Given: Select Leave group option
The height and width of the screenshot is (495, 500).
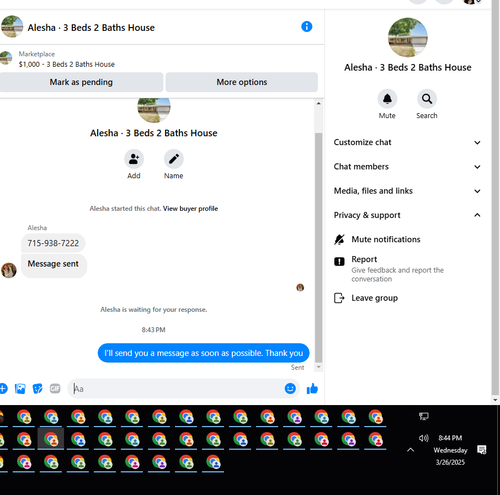Looking at the screenshot, I should pyautogui.click(x=374, y=298).
